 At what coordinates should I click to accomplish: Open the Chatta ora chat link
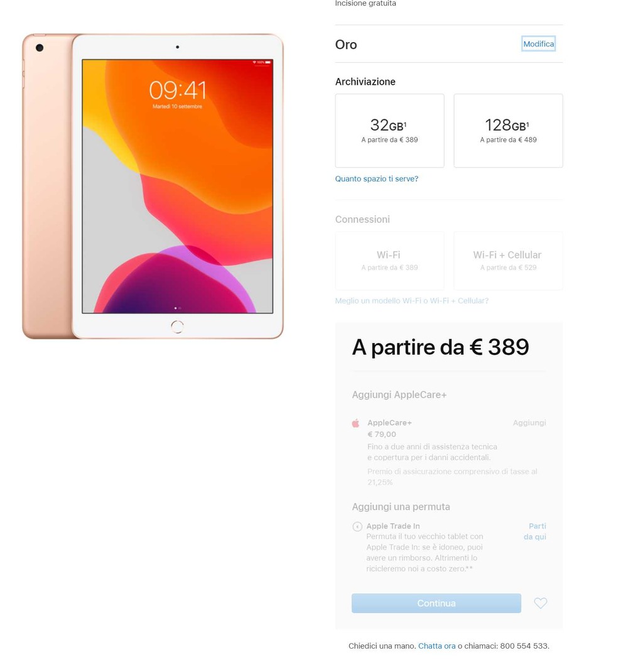click(436, 646)
